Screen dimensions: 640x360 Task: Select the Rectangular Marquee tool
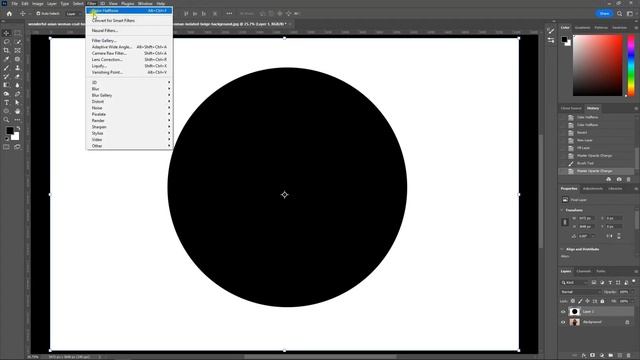tap(17, 33)
